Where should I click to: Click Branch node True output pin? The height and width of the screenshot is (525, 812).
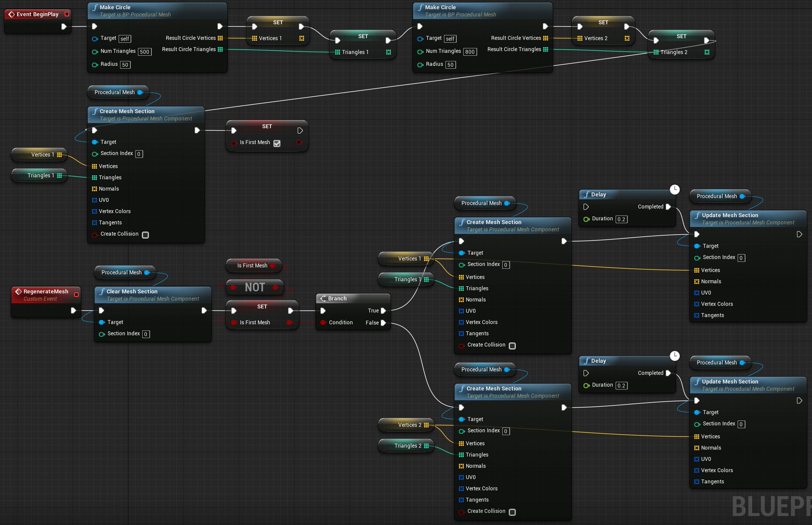[383, 311]
